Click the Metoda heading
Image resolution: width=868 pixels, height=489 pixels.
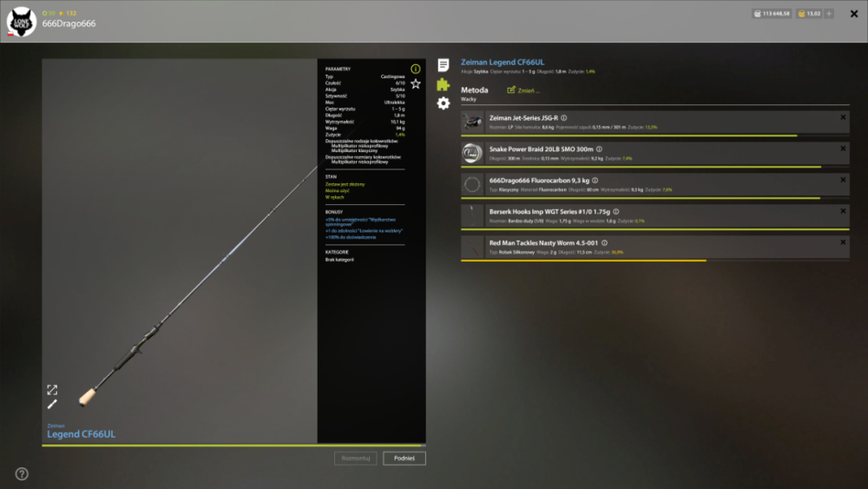click(x=475, y=90)
